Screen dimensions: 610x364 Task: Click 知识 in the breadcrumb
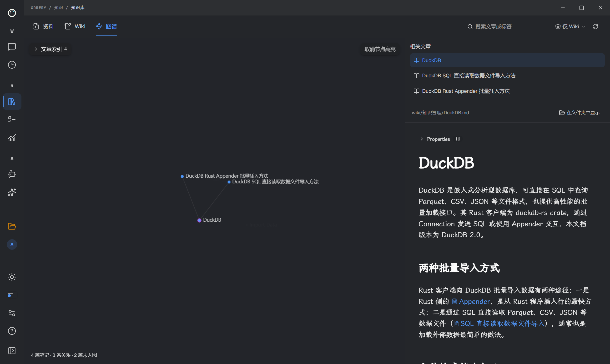coord(58,8)
